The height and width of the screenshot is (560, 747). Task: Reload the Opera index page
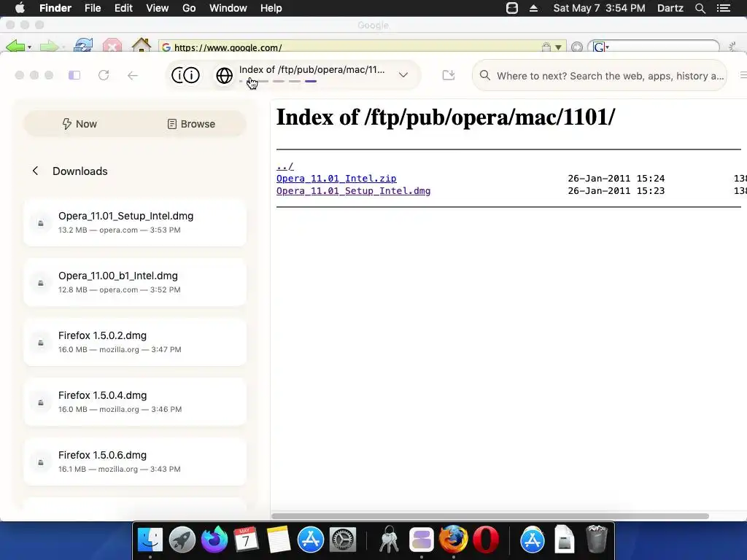point(104,75)
